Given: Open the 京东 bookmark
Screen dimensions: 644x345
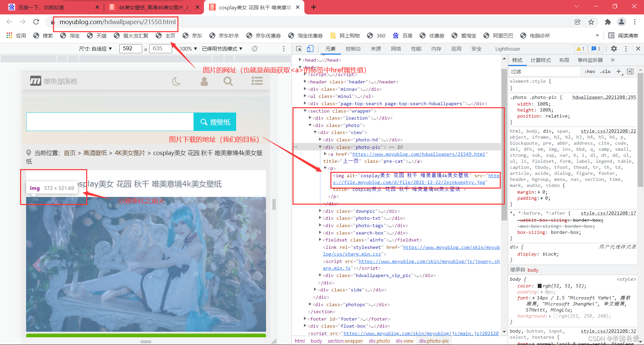Looking at the screenshot, I should (193, 36).
